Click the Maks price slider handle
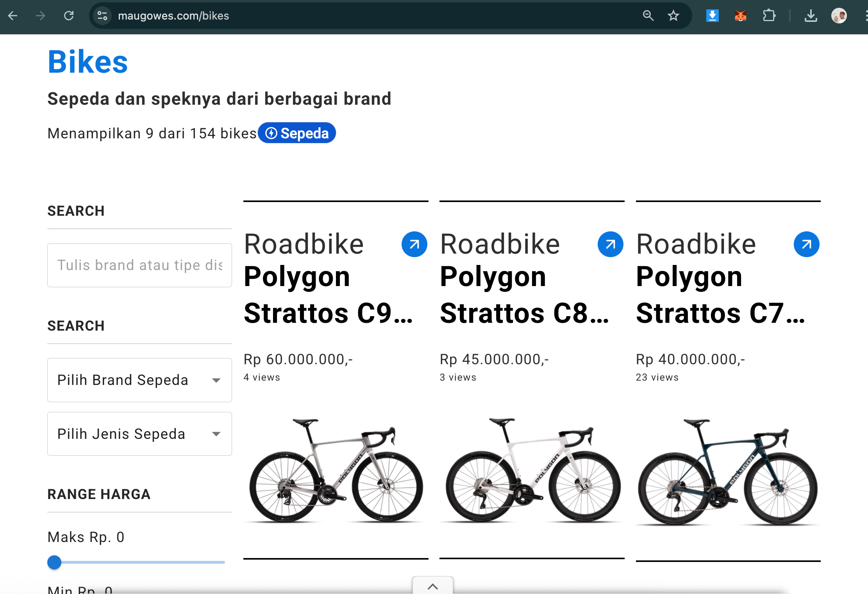Image resolution: width=868 pixels, height=594 pixels. [x=54, y=562]
